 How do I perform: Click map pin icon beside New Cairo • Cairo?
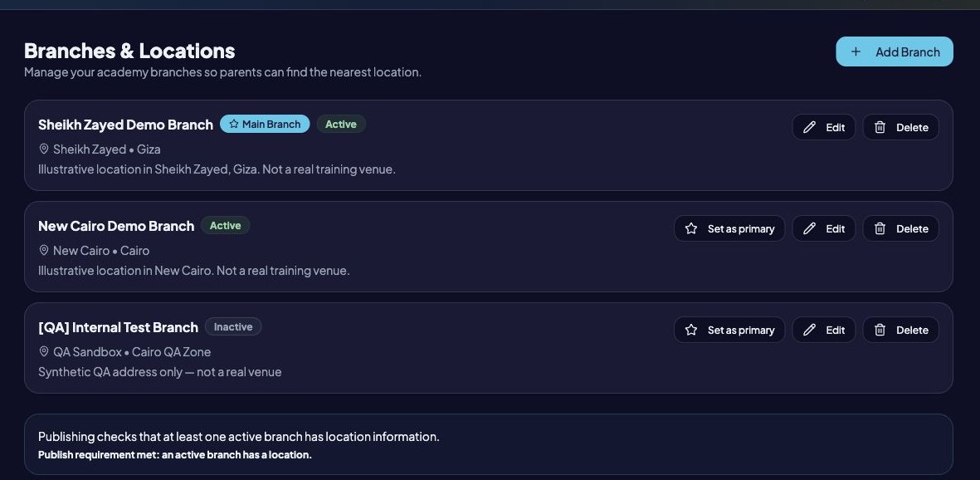44,250
